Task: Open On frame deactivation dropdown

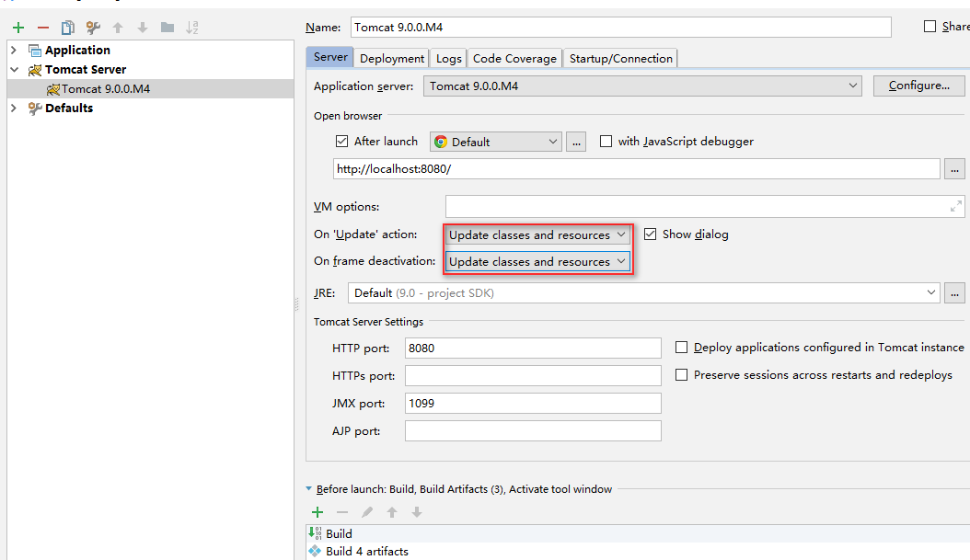Action: [x=537, y=261]
